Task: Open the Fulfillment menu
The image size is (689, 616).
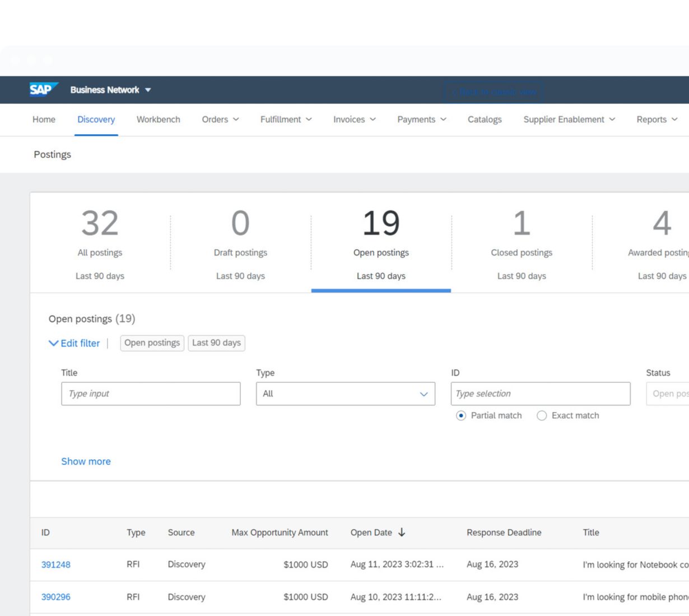Action: click(286, 119)
